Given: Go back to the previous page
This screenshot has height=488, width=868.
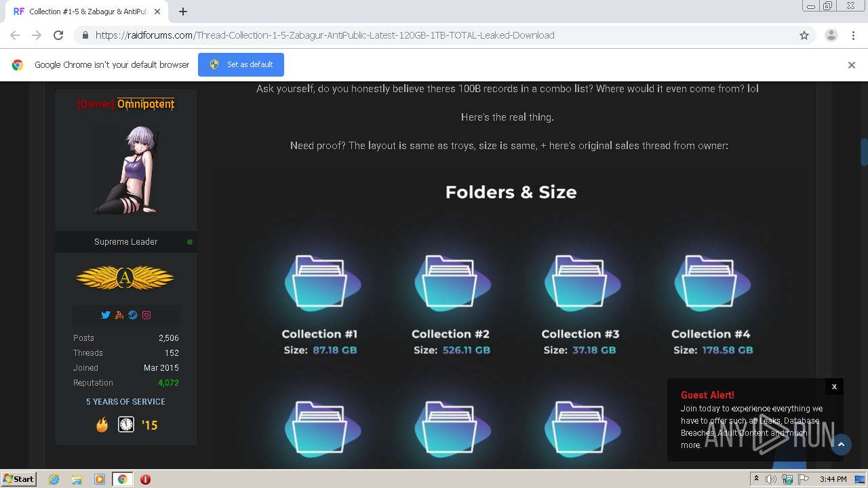Looking at the screenshot, I should point(15,35).
